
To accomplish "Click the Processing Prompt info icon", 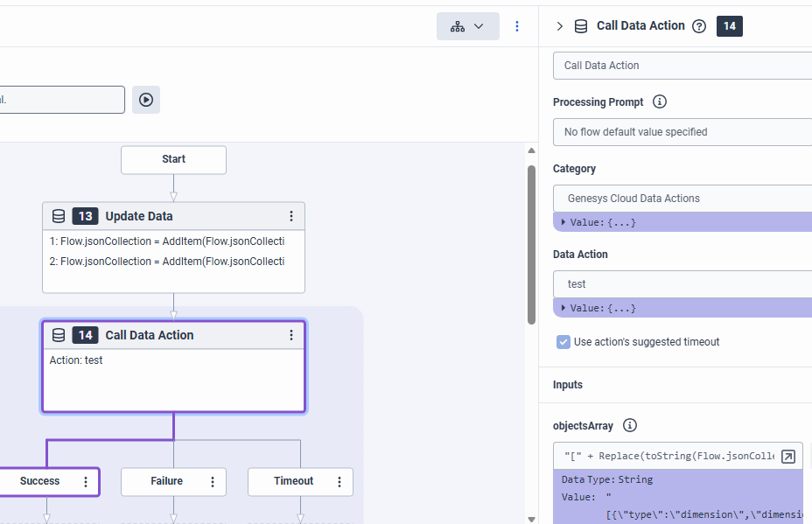I will pyautogui.click(x=660, y=101).
